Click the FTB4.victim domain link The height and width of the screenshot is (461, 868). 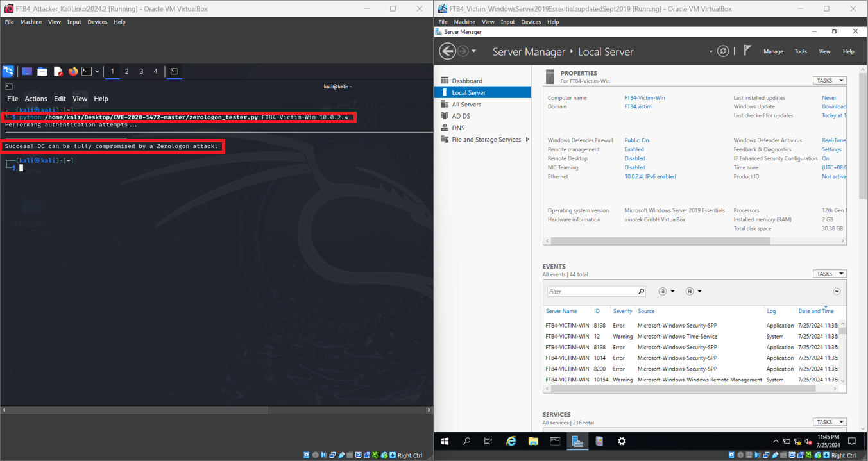(x=638, y=107)
